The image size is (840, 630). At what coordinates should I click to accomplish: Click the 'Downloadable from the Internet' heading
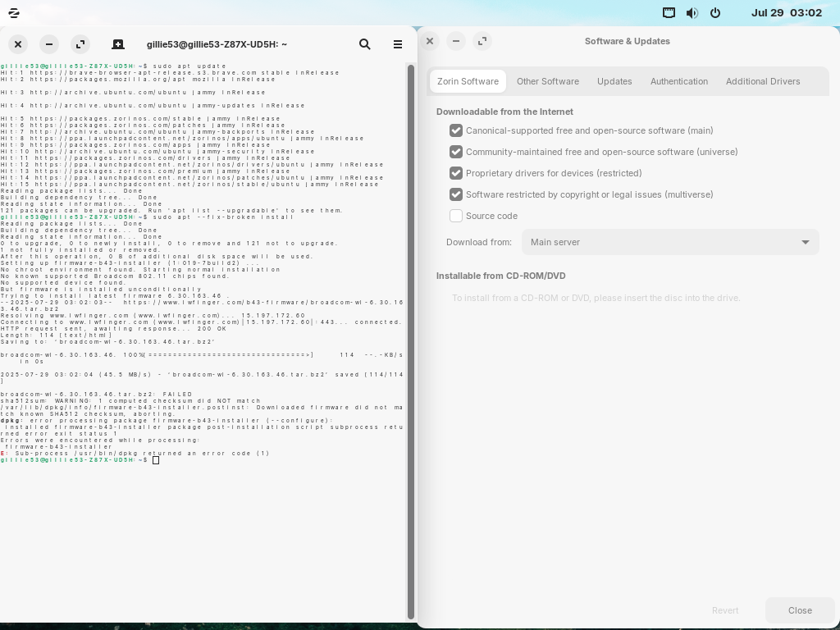click(x=504, y=112)
